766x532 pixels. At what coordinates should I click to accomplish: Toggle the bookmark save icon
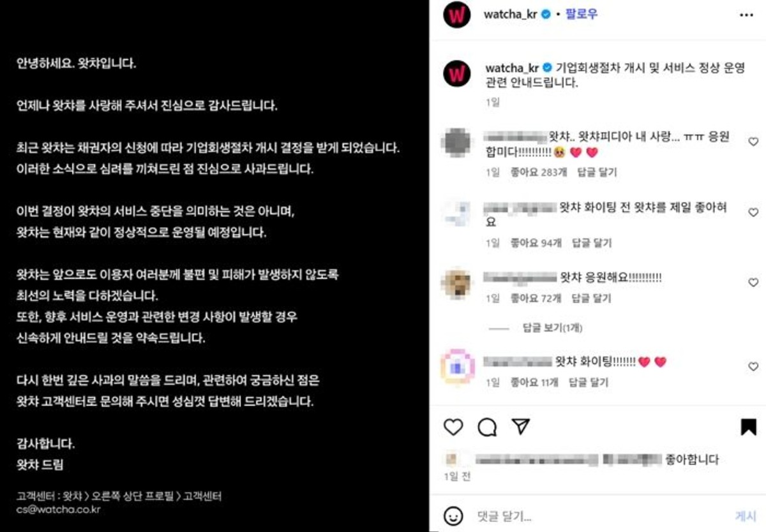[x=748, y=427]
